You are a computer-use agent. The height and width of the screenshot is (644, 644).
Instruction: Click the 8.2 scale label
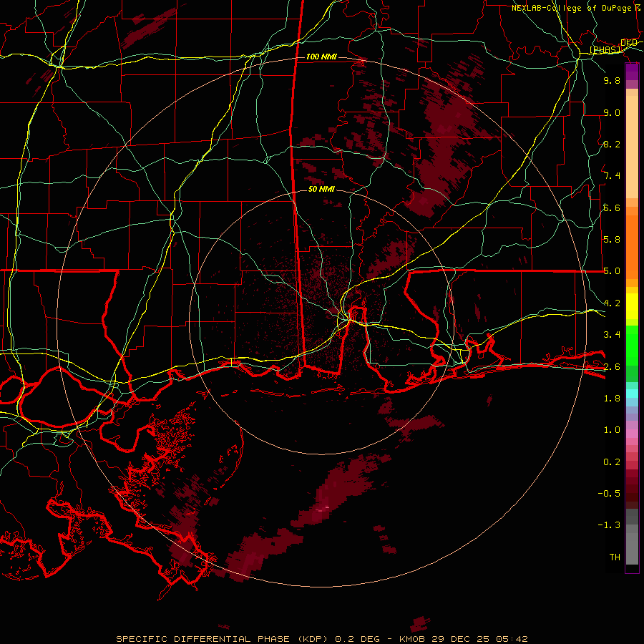tap(612, 144)
